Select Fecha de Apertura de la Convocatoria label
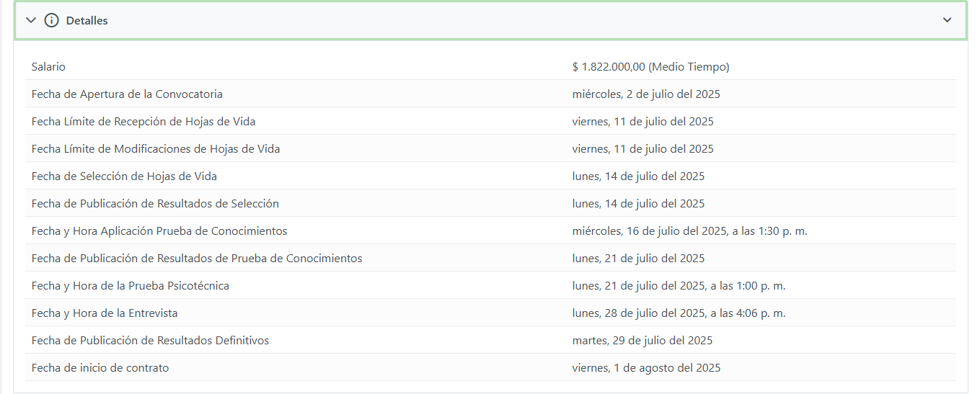The width and height of the screenshot is (980, 394). 127,94
